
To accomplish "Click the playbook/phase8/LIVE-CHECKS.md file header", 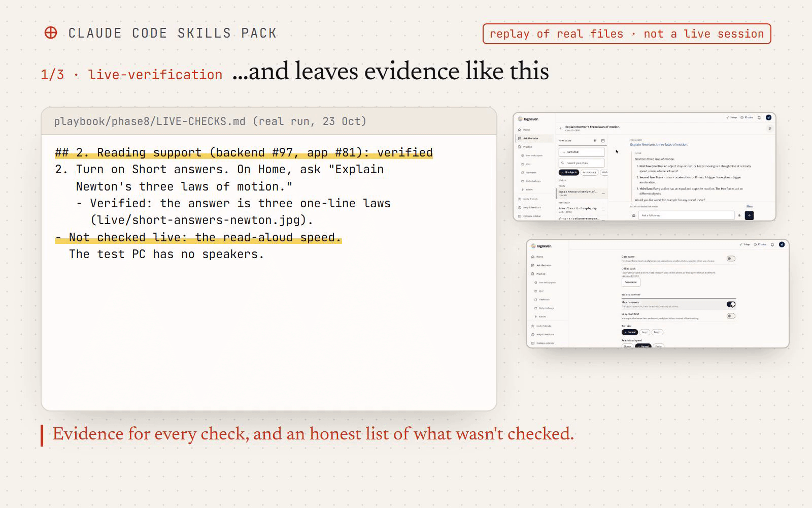I will (x=269, y=121).
